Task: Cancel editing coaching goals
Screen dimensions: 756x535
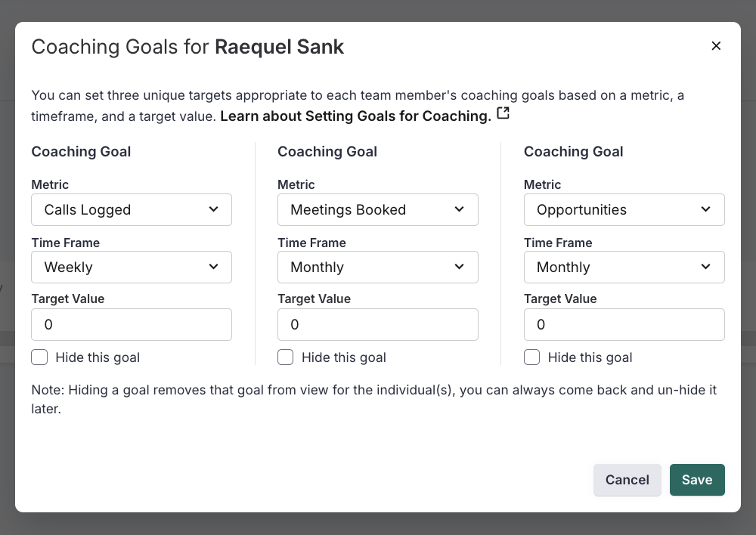Action: click(x=627, y=480)
